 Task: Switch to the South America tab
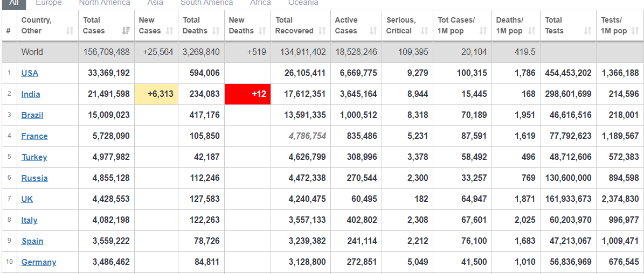point(206,3)
